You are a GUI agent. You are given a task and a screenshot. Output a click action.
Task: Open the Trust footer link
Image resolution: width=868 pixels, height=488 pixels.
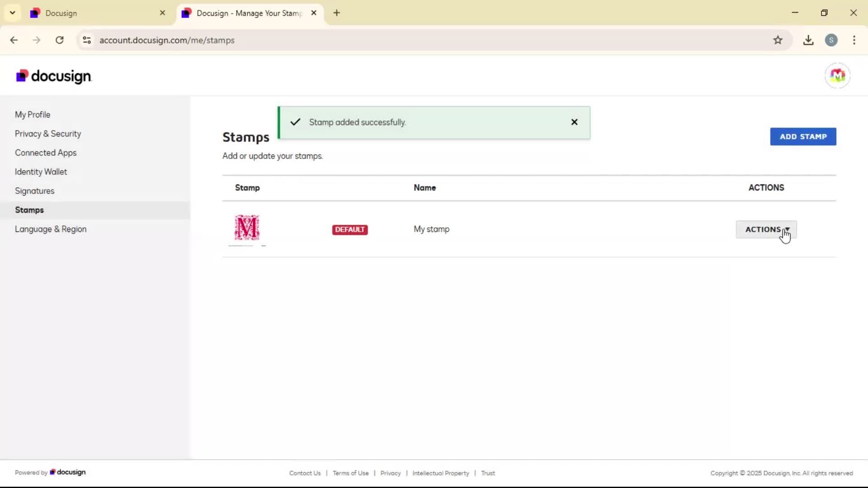point(488,473)
